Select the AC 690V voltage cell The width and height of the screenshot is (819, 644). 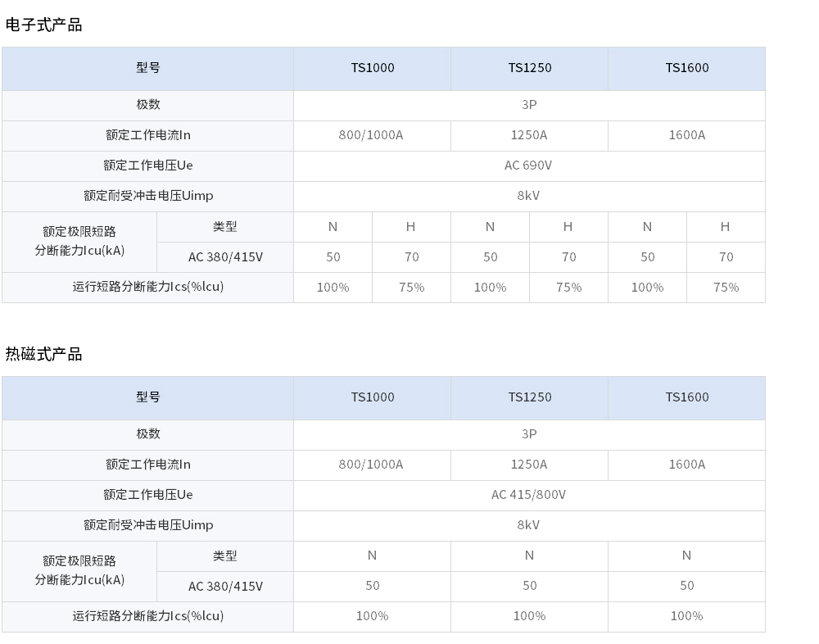[x=528, y=166]
